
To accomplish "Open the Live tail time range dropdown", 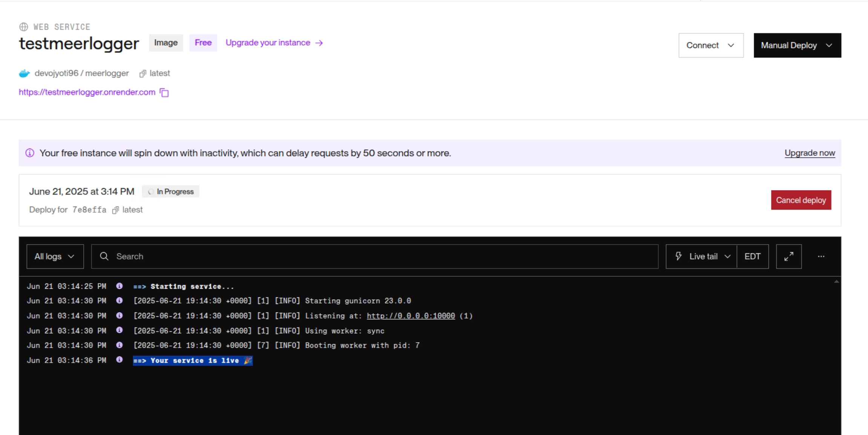I will tap(701, 256).
